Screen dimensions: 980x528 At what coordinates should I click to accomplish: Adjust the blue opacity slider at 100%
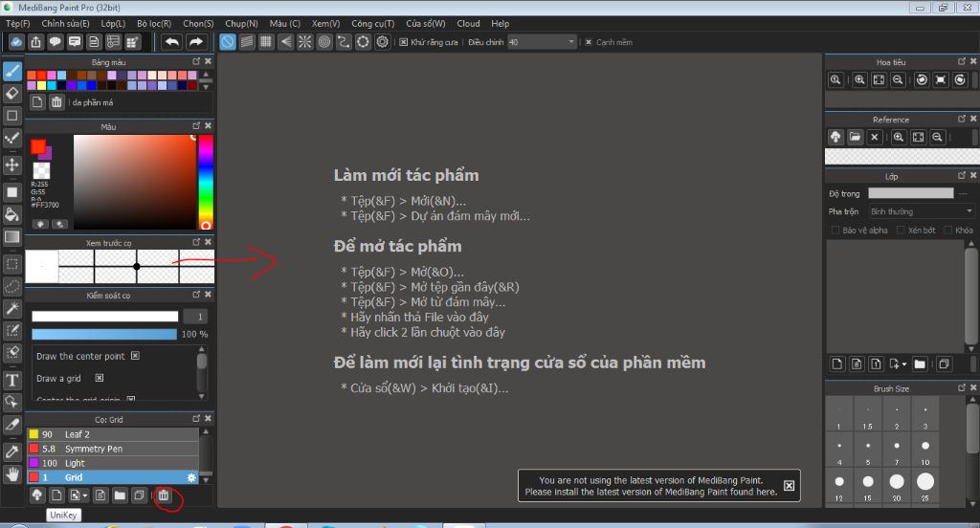click(104, 334)
